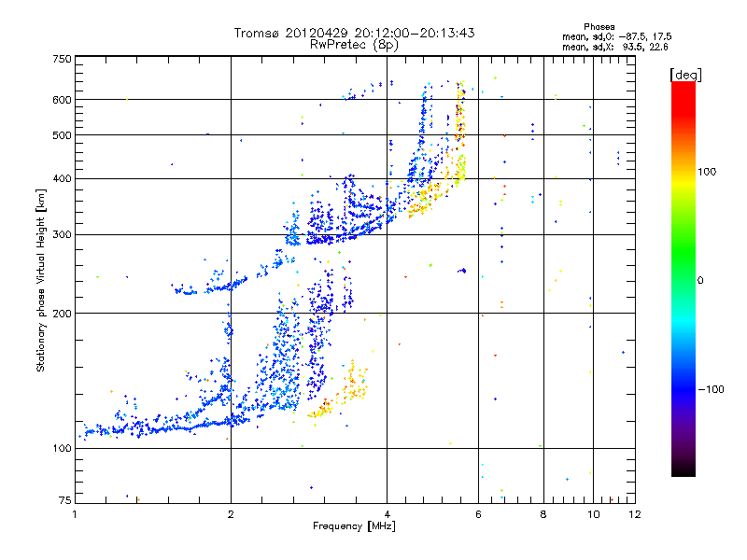Click the black bottom of the colorbar
This screenshot has width=747, height=560.
pyautogui.click(x=684, y=469)
